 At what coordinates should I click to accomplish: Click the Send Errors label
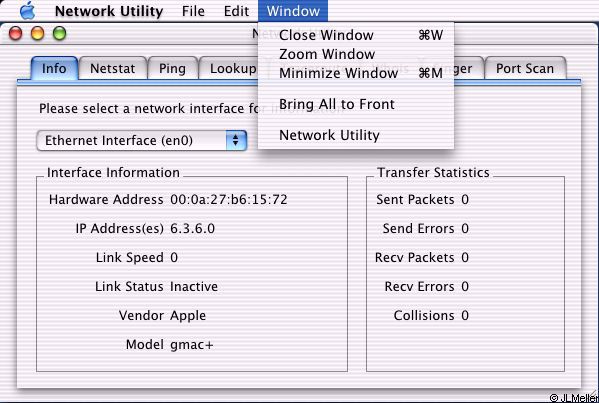pyautogui.click(x=418, y=229)
